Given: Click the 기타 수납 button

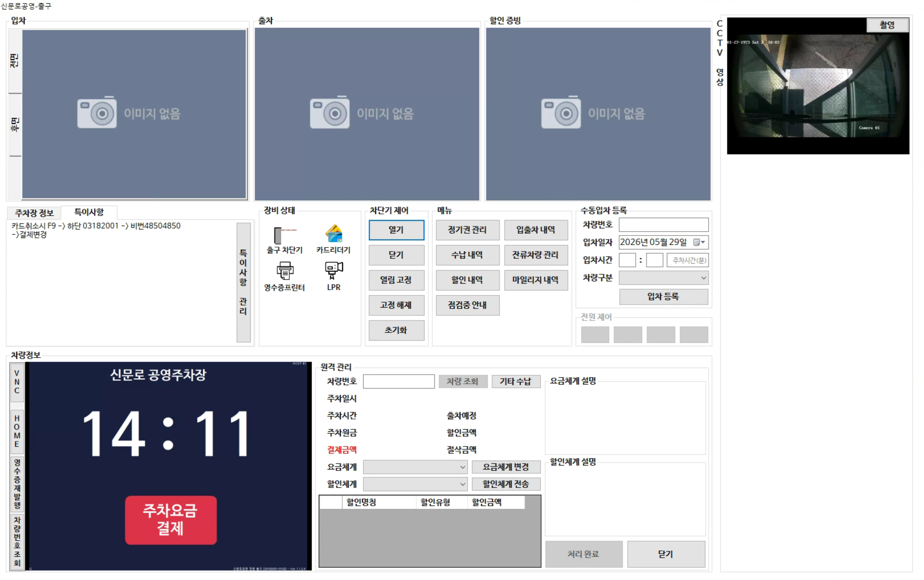Looking at the screenshot, I should [515, 381].
